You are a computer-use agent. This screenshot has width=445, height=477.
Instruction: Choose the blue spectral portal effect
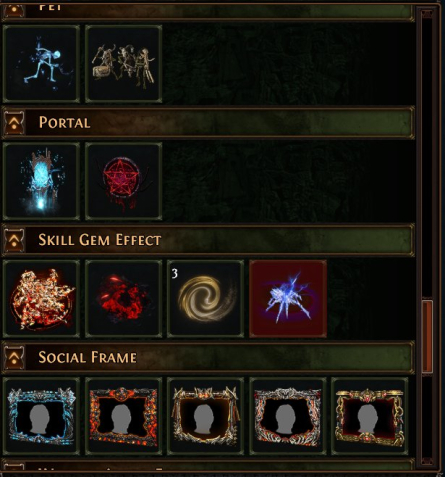[x=41, y=181]
